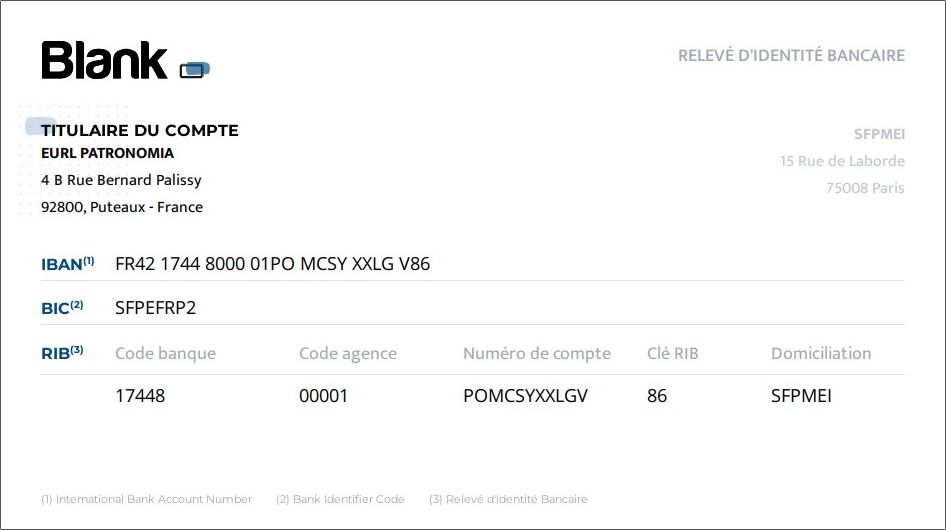Image resolution: width=946 pixels, height=530 pixels.
Task: Click the blue card icon beside Blank
Action: [195, 70]
